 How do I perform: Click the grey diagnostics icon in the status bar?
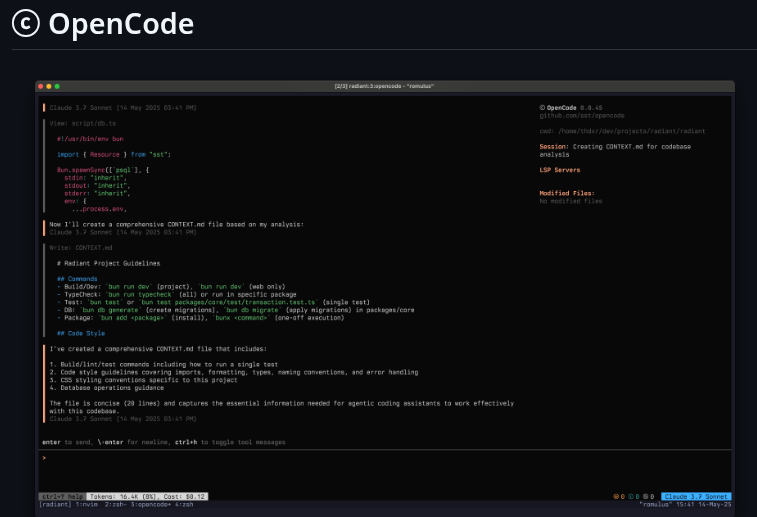point(645,496)
